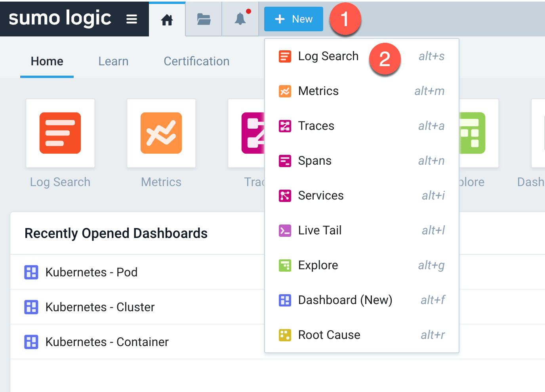Click the Log Search tile card
The image size is (545, 392).
click(x=60, y=133)
